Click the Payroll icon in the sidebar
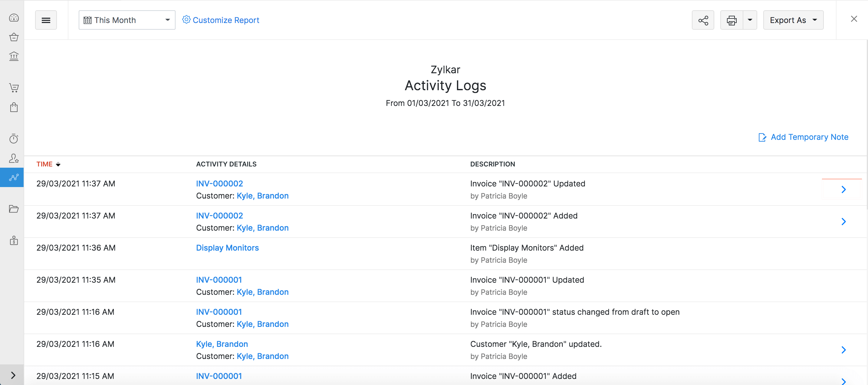Image resolution: width=868 pixels, height=385 pixels. (x=14, y=240)
